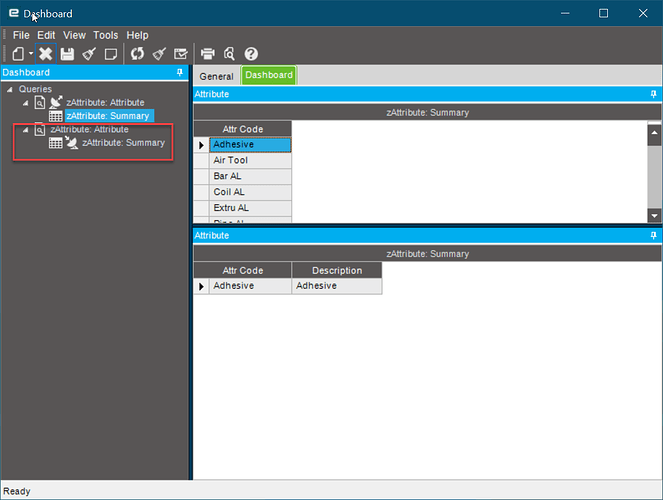Click query icon of first zAttribute: Attribute

coord(40,102)
